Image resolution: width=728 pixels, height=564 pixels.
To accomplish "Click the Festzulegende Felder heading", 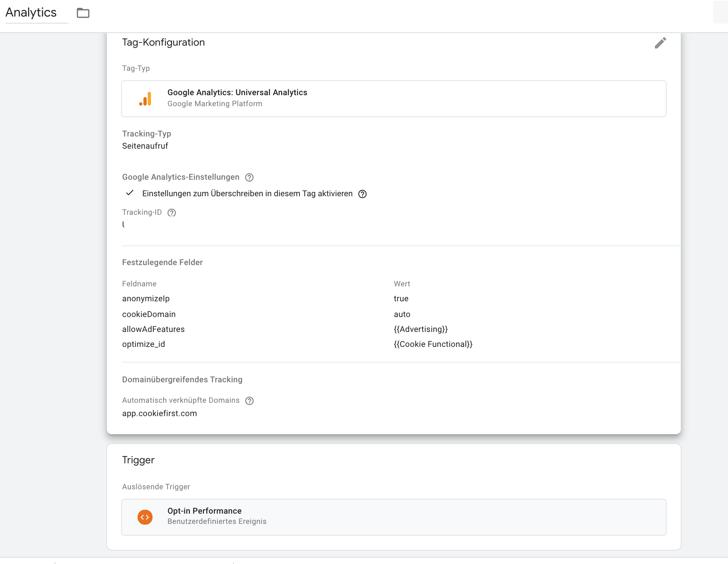I will pyautogui.click(x=162, y=262).
